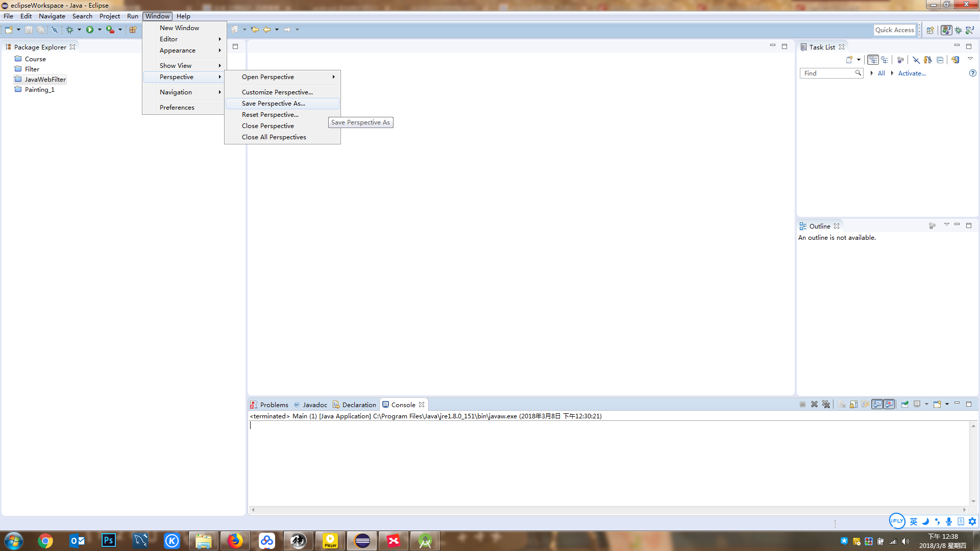Click the Run with external tools icon
This screenshot has width=980, height=551.
110,30
